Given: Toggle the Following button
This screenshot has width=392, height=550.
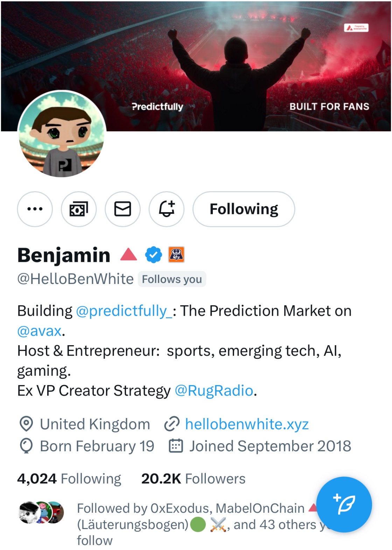Looking at the screenshot, I should click(244, 209).
